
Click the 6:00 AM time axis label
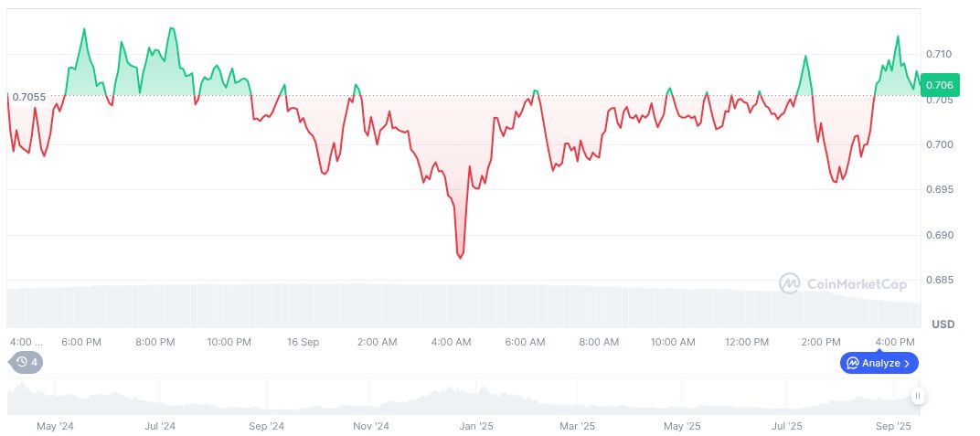pyautogui.click(x=525, y=342)
